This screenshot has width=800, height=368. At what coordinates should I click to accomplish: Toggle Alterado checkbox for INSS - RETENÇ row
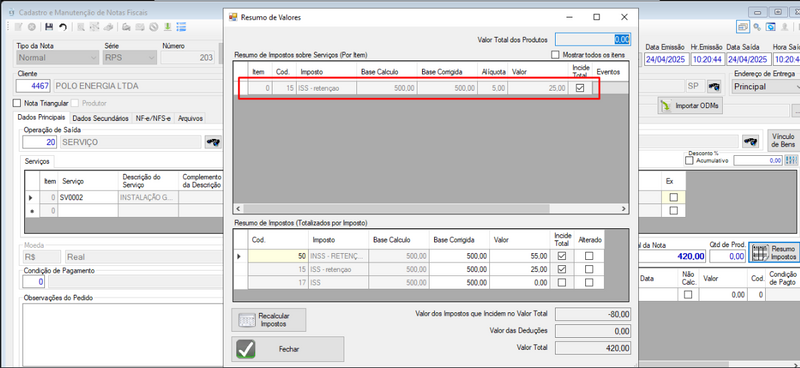589,256
